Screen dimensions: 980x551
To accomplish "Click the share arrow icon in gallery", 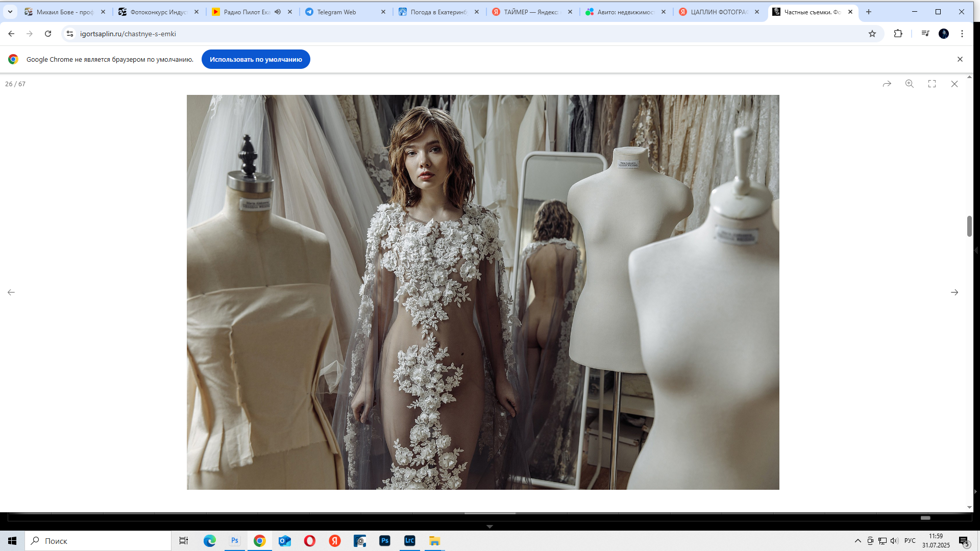I will (x=887, y=84).
